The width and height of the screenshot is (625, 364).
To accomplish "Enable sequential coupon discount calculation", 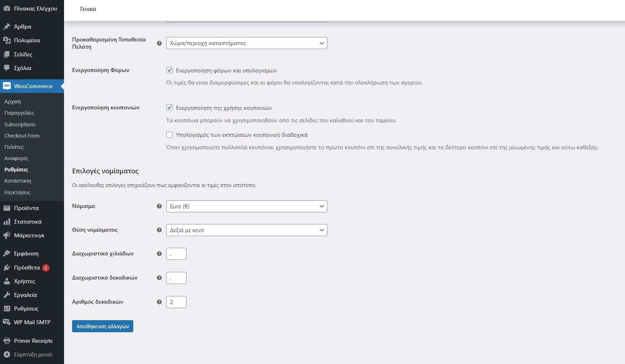I will 170,135.
